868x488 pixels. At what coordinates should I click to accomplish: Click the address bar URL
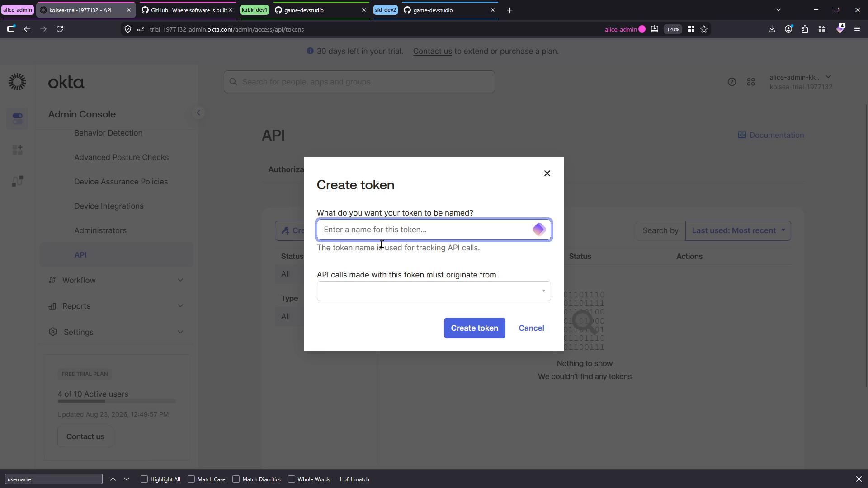tap(226, 29)
